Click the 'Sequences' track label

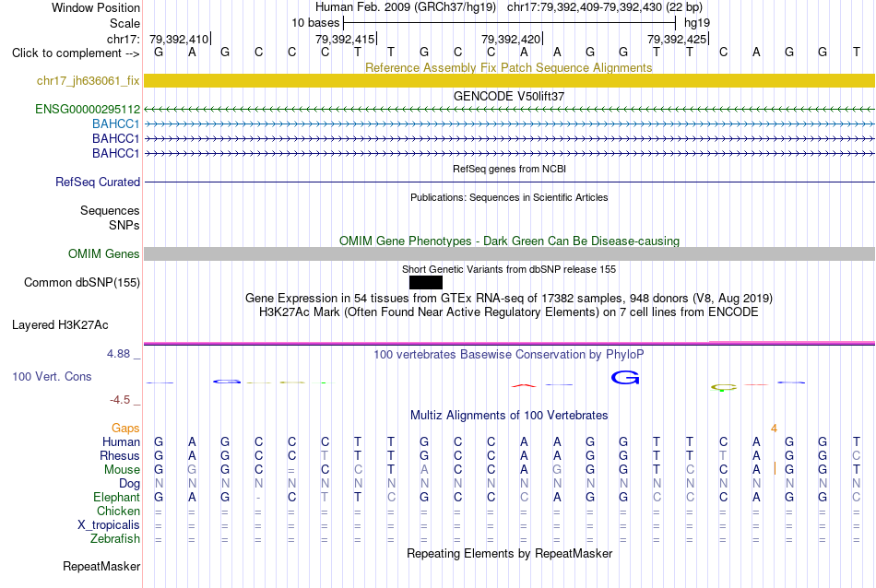[110, 210]
